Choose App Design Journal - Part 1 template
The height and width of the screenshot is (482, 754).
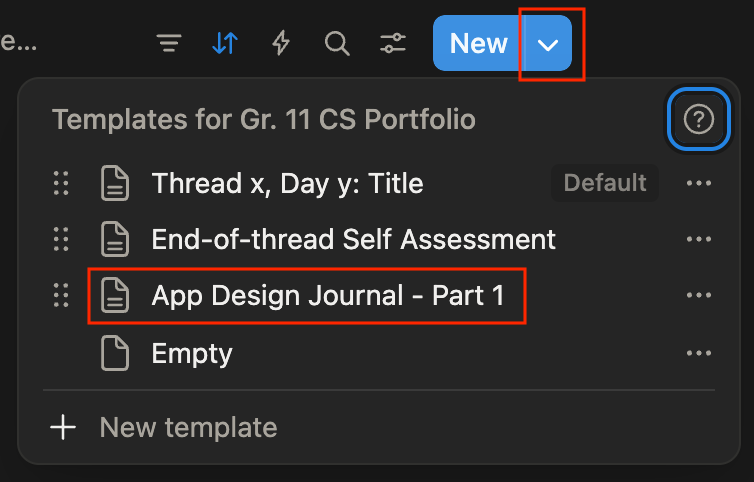pyautogui.click(x=327, y=295)
